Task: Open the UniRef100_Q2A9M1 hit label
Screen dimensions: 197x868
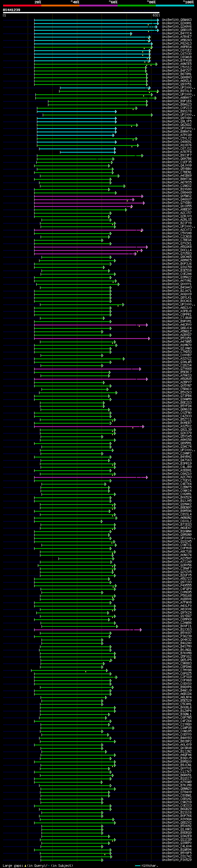Action: pos(177,23)
